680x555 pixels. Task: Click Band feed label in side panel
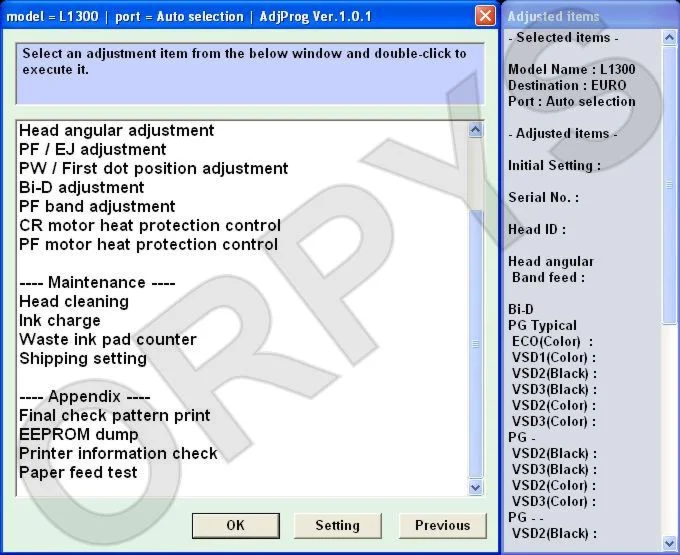[x=548, y=278]
